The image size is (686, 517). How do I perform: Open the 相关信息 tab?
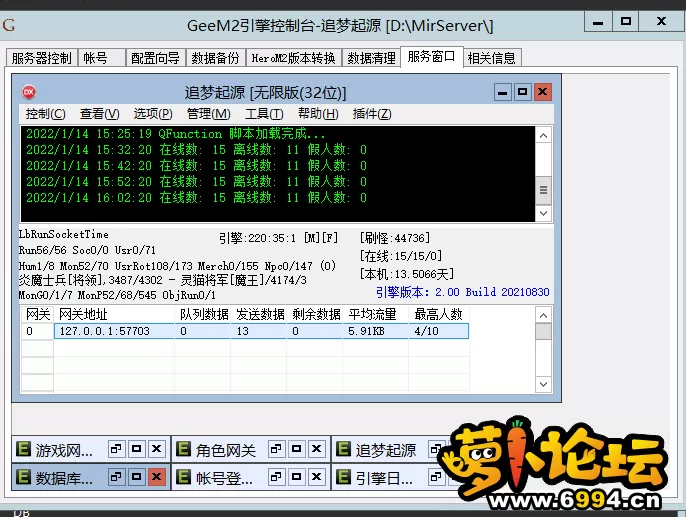[x=492, y=58]
